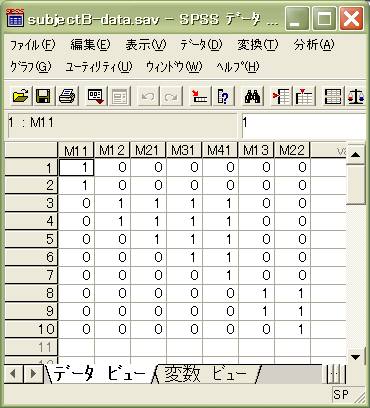Click the Redo arrow icon
The width and height of the screenshot is (370, 408).
pyautogui.click(x=171, y=97)
